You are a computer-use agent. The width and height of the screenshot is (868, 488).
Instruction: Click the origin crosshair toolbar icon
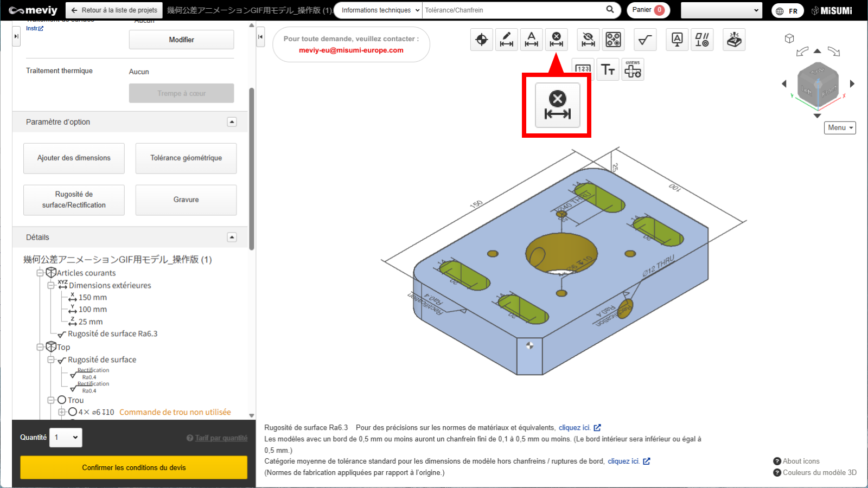pos(481,40)
